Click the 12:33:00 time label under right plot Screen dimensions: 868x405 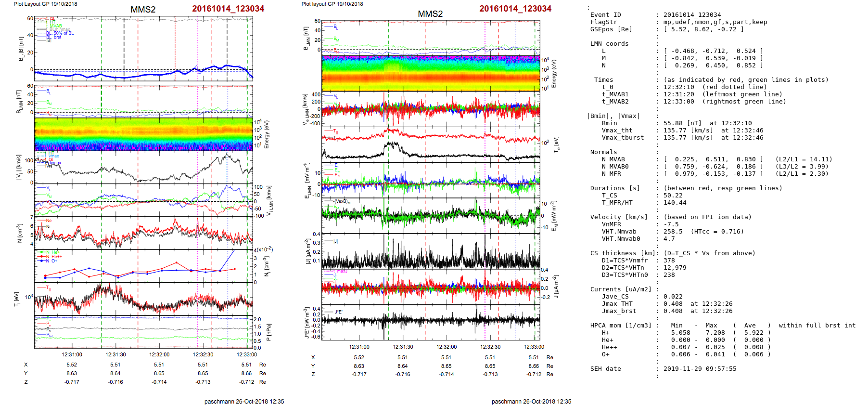[x=534, y=347]
